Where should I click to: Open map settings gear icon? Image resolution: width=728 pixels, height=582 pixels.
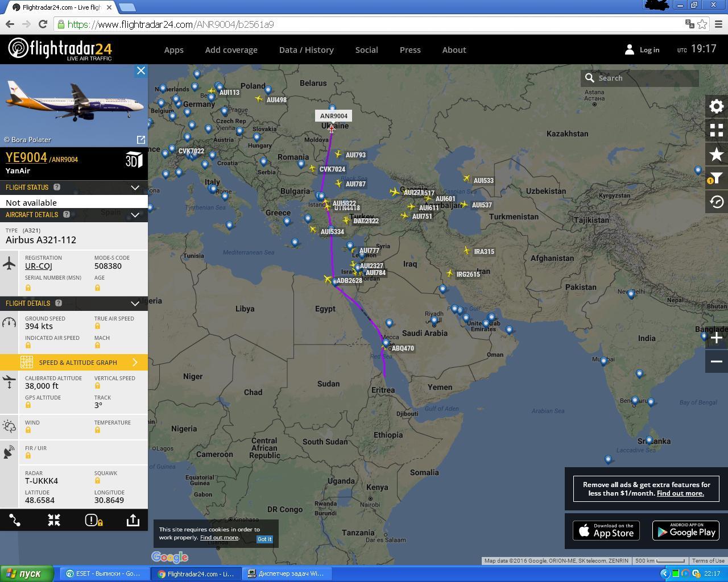click(x=717, y=106)
